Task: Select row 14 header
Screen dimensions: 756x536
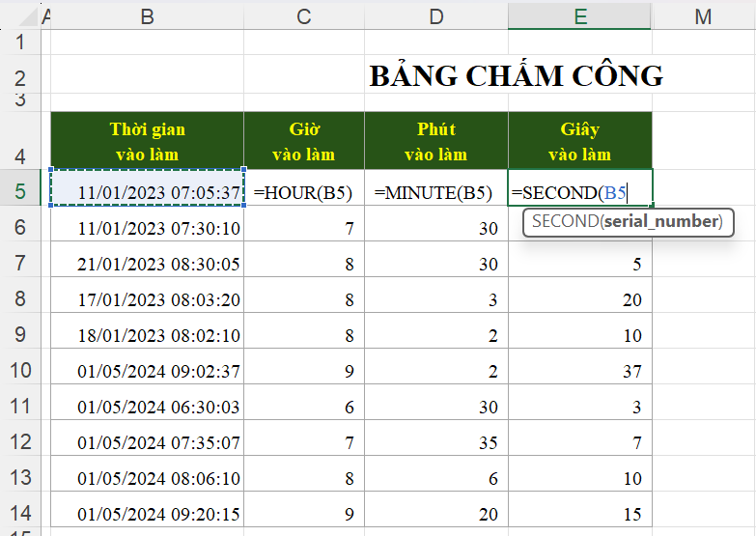Action: tap(20, 513)
